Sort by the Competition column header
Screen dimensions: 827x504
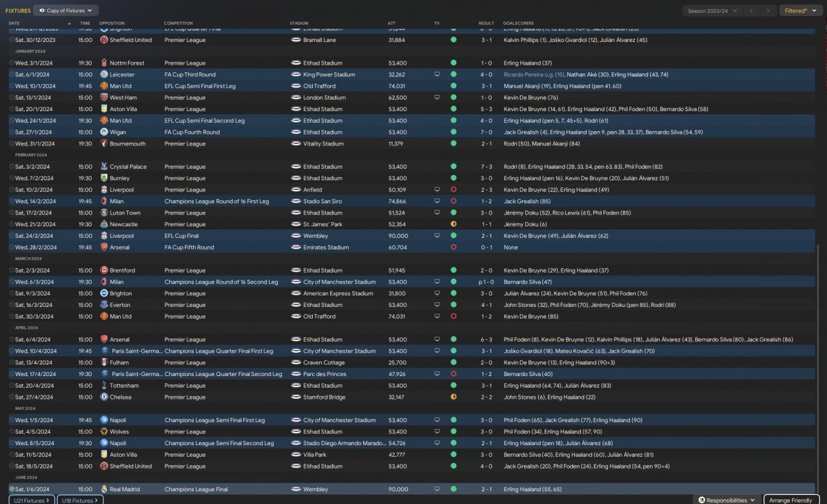[x=178, y=23]
